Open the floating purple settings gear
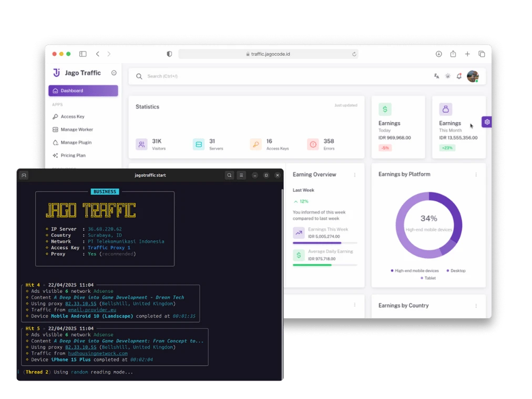 [x=487, y=121]
